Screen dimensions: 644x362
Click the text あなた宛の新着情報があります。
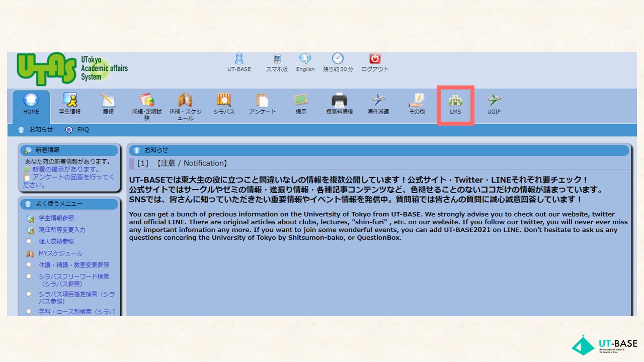(x=68, y=162)
